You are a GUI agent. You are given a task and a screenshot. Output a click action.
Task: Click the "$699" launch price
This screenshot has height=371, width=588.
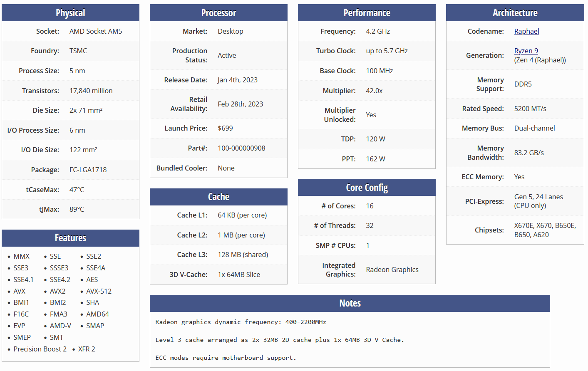pos(226,128)
